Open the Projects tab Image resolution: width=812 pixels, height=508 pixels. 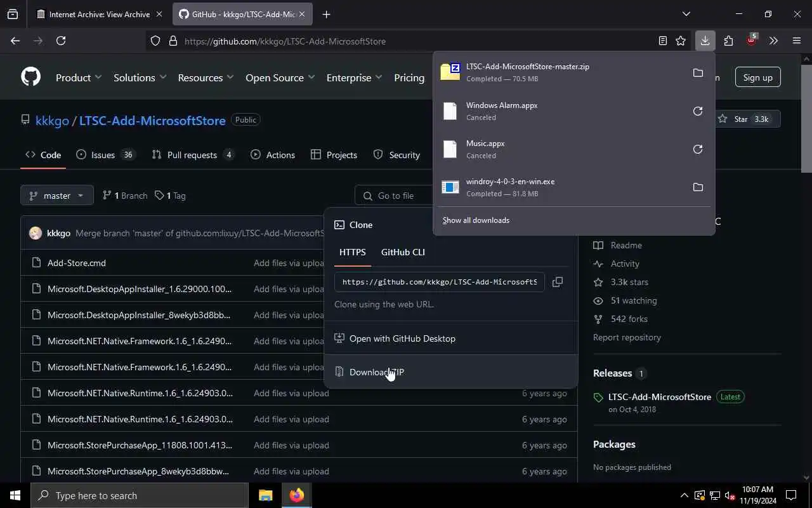click(x=334, y=155)
